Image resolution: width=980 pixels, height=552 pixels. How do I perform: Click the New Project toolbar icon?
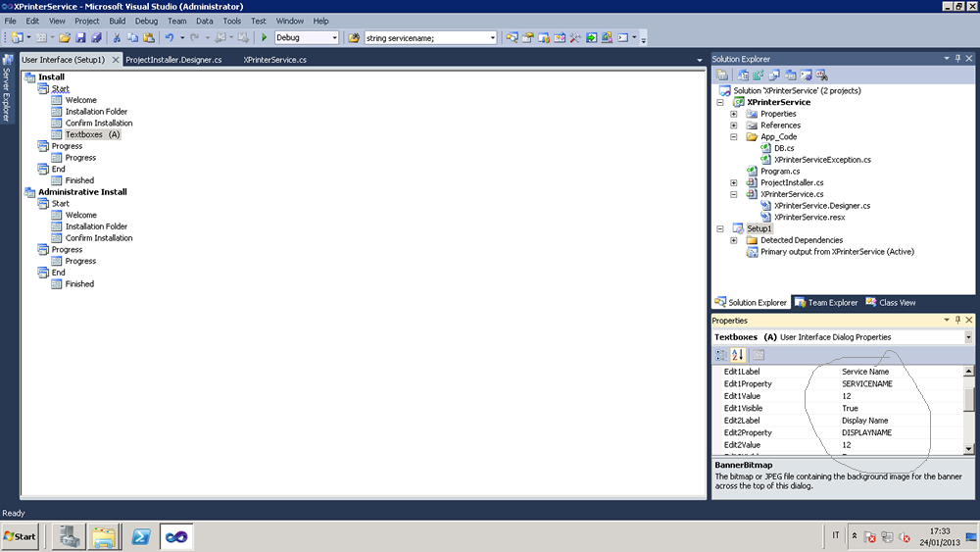click(x=17, y=37)
